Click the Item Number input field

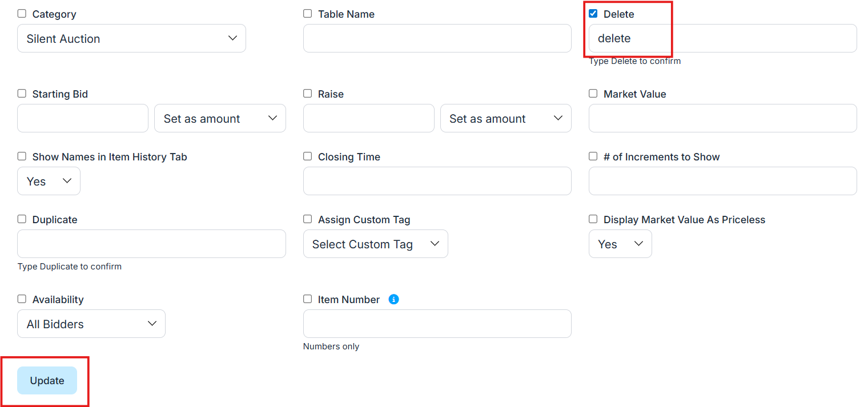(437, 324)
